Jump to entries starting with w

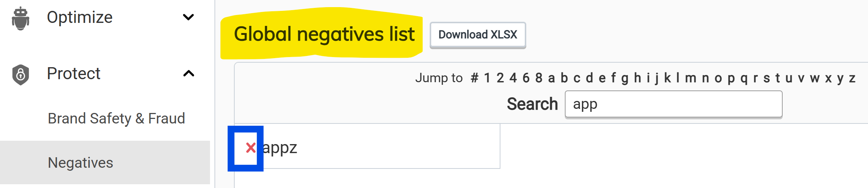(x=815, y=78)
